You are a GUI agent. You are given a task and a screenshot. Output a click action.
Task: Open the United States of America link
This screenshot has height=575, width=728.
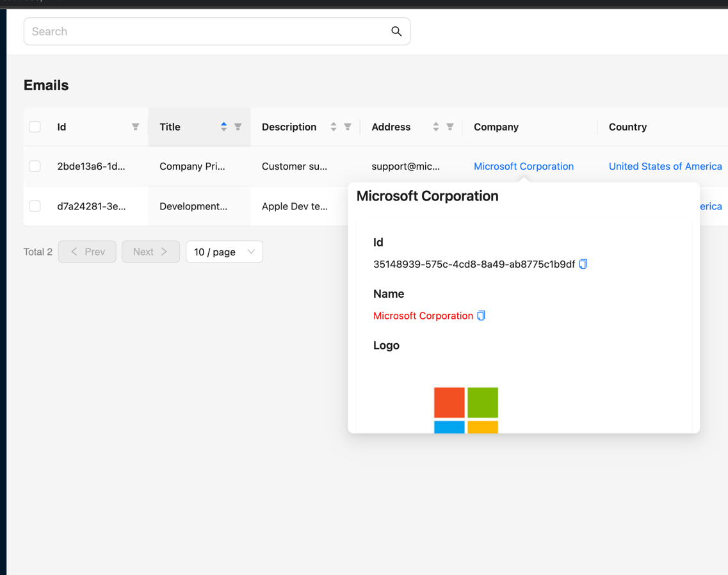click(x=665, y=166)
